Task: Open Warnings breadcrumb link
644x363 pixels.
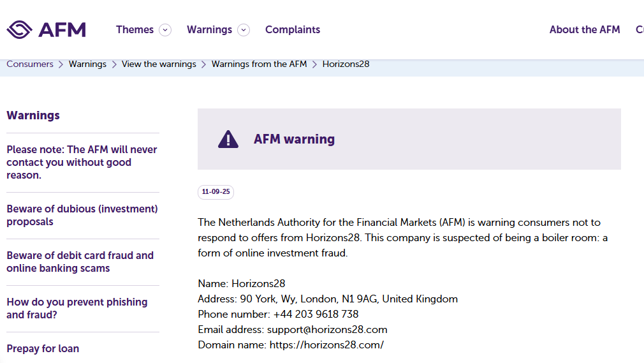Action: tap(87, 64)
